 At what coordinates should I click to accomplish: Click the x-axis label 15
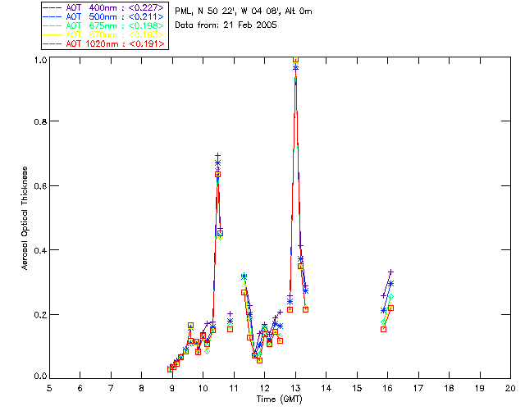(357, 388)
